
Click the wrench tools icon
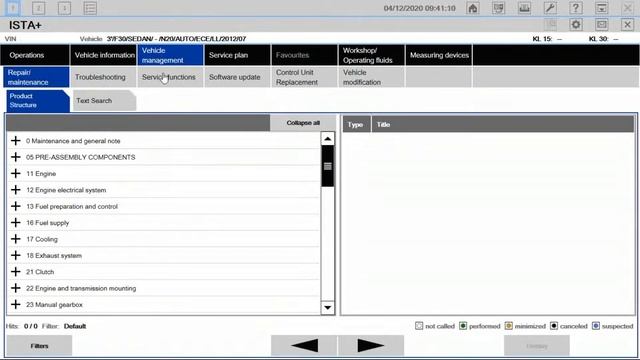tap(550, 8)
